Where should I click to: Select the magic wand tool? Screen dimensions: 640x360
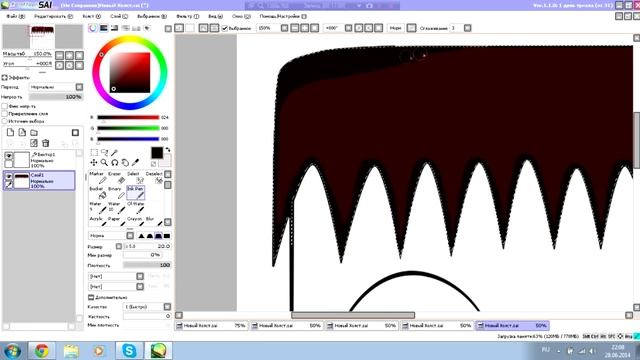(115, 152)
